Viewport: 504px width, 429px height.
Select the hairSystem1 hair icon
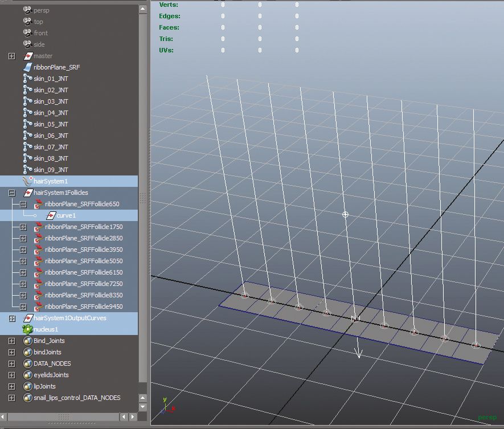[25, 181]
